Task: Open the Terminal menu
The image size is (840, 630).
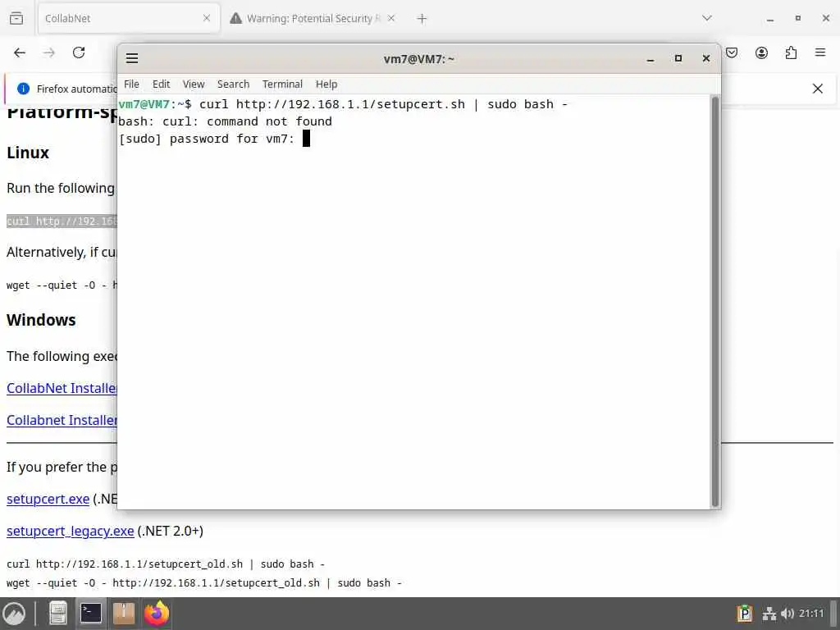Action: point(282,84)
